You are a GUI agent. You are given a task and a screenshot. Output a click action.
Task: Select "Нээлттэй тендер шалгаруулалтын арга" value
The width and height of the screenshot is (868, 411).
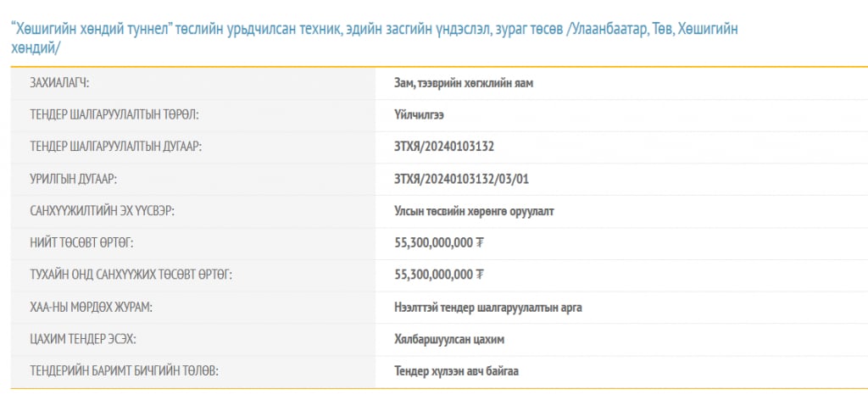pyautogui.click(x=488, y=307)
